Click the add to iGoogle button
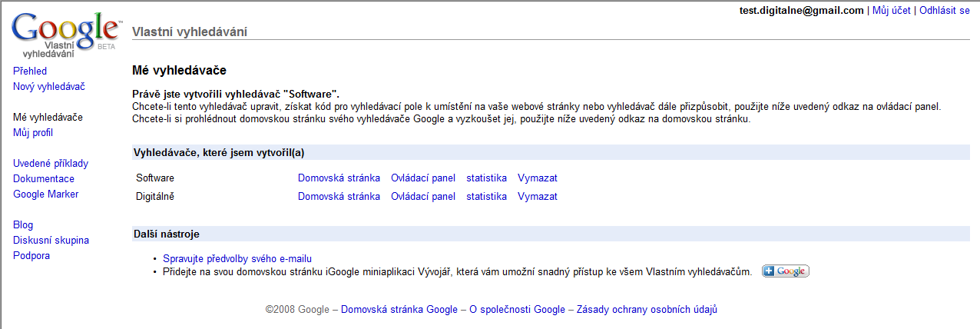Viewport: 980px width, 329px height. pyautogui.click(x=786, y=271)
